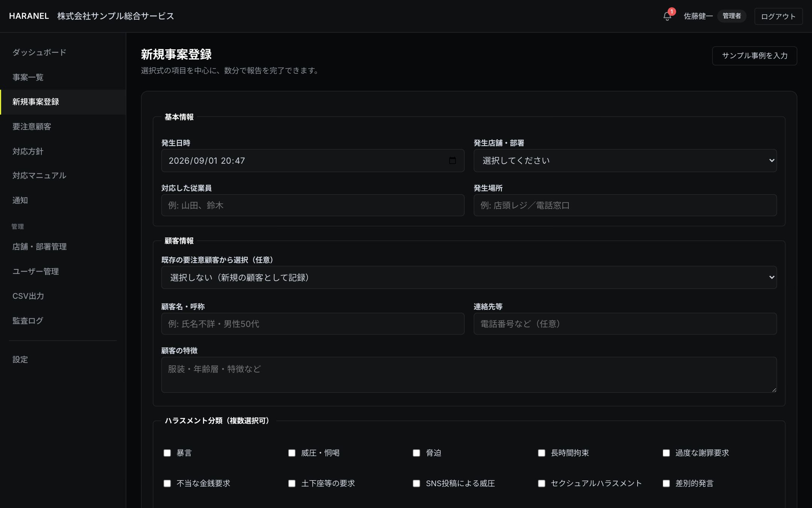Enable the 脅迫 checkbox

(417, 453)
